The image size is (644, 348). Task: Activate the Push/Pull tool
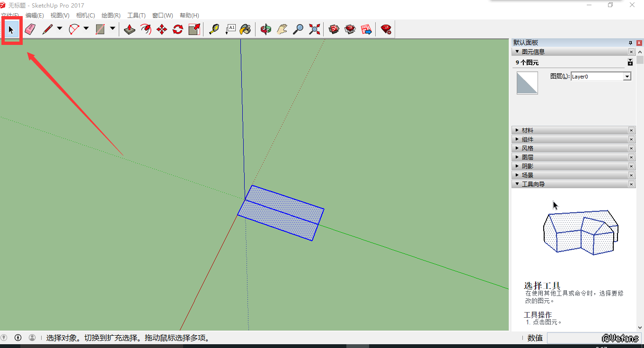(x=130, y=29)
